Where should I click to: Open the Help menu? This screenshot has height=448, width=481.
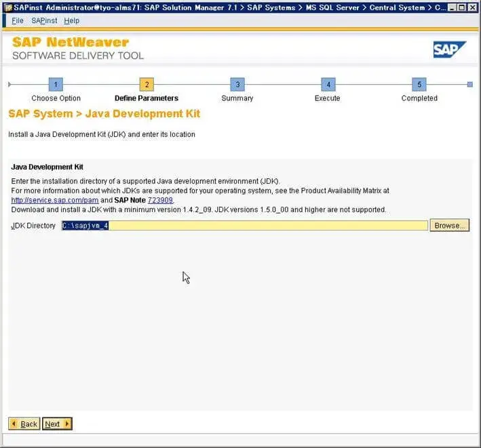[x=71, y=20]
